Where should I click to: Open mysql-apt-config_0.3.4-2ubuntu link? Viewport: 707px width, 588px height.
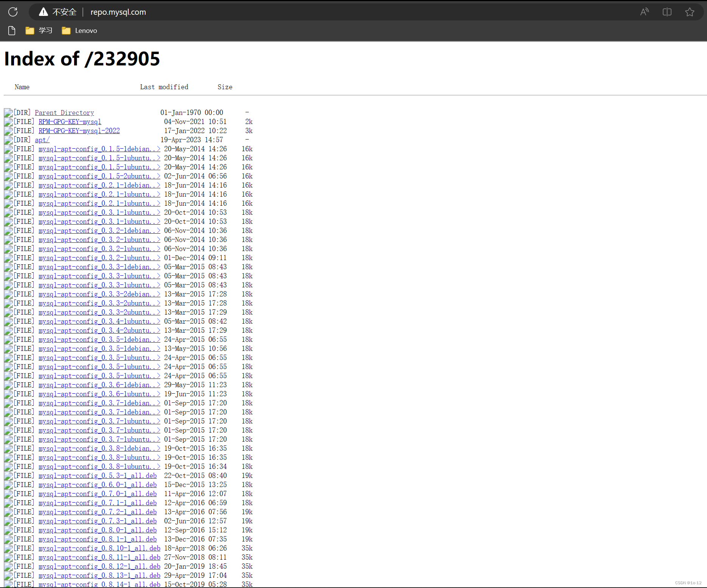tap(99, 330)
